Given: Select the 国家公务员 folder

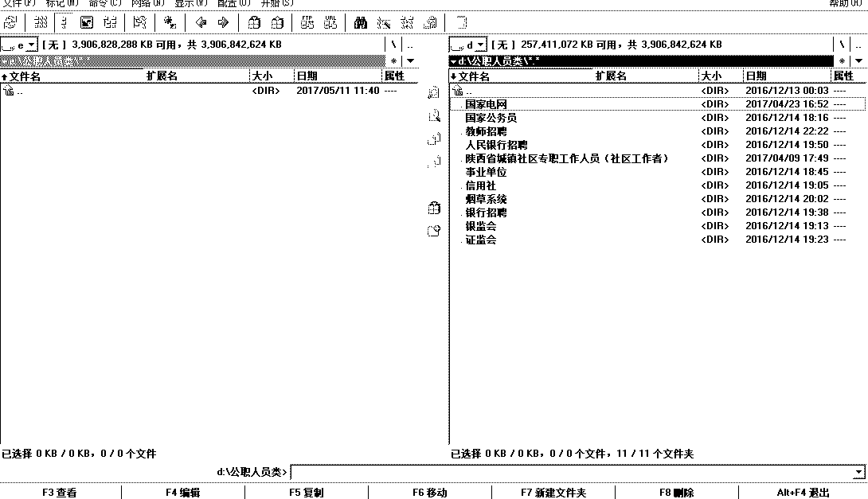Looking at the screenshot, I should (x=659, y=118).
